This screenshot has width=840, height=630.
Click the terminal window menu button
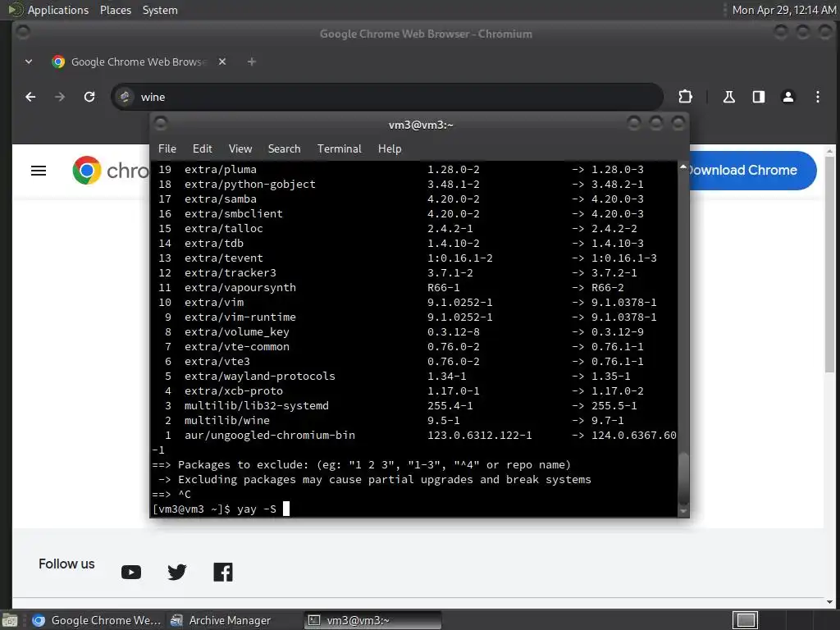(161, 124)
